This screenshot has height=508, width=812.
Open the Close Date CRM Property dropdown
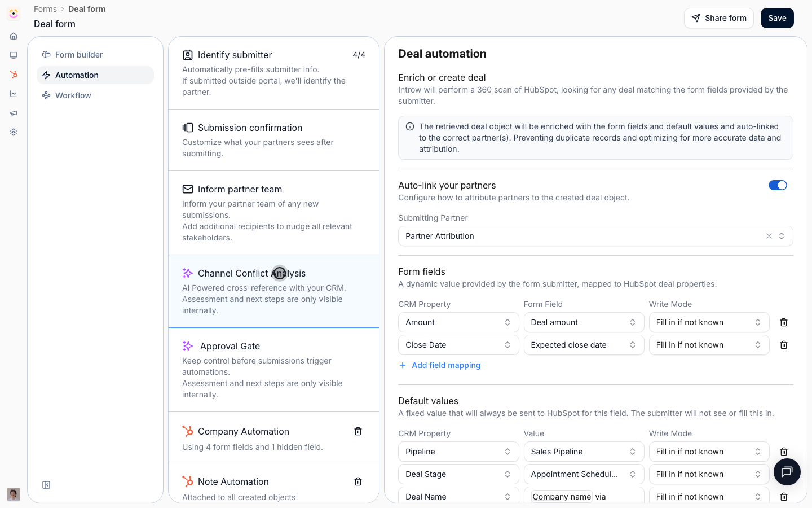[x=458, y=345]
